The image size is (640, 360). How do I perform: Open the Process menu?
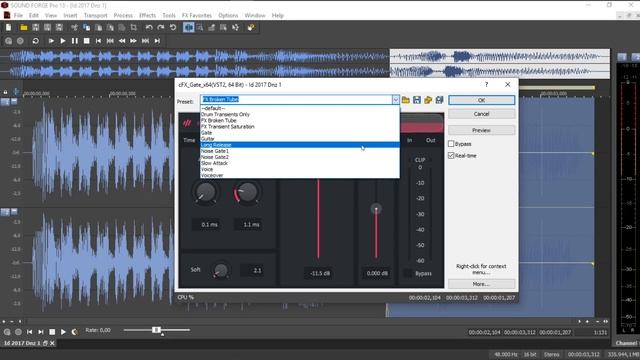coord(123,16)
